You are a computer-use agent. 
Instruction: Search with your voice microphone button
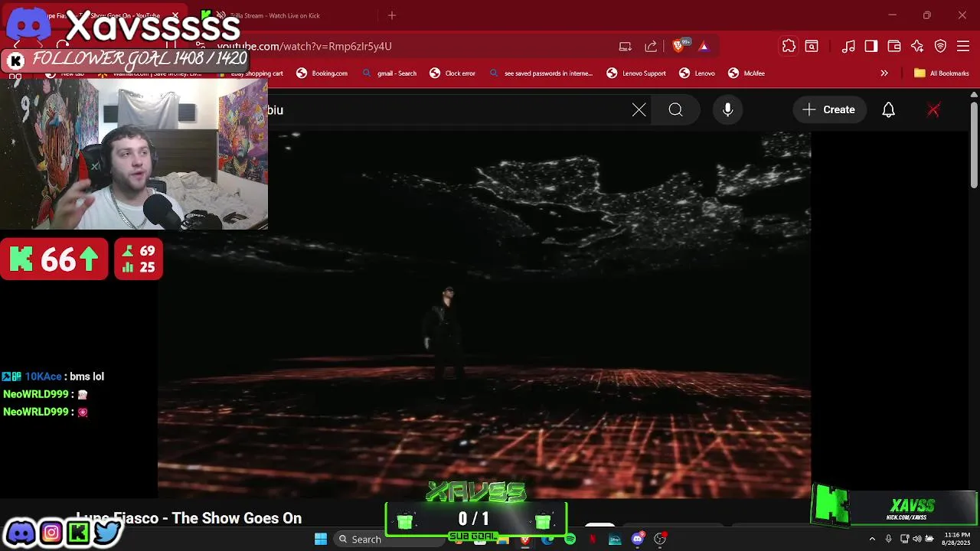coord(728,110)
